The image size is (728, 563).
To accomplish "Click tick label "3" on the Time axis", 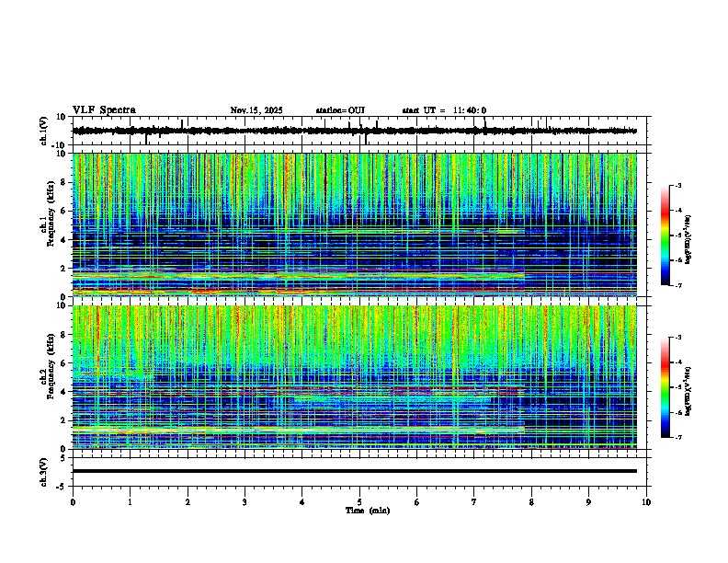I will tap(245, 502).
